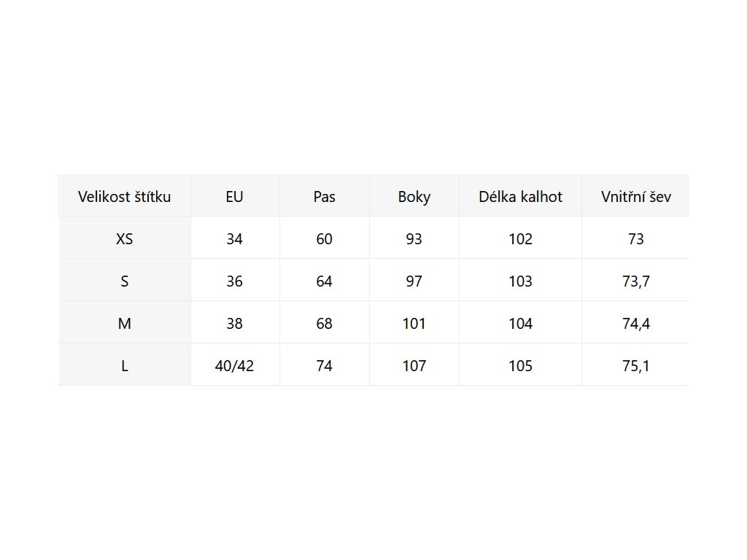The width and height of the screenshot is (747, 560).
Task: Click the waist value 60 cell
Action: [x=324, y=239]
